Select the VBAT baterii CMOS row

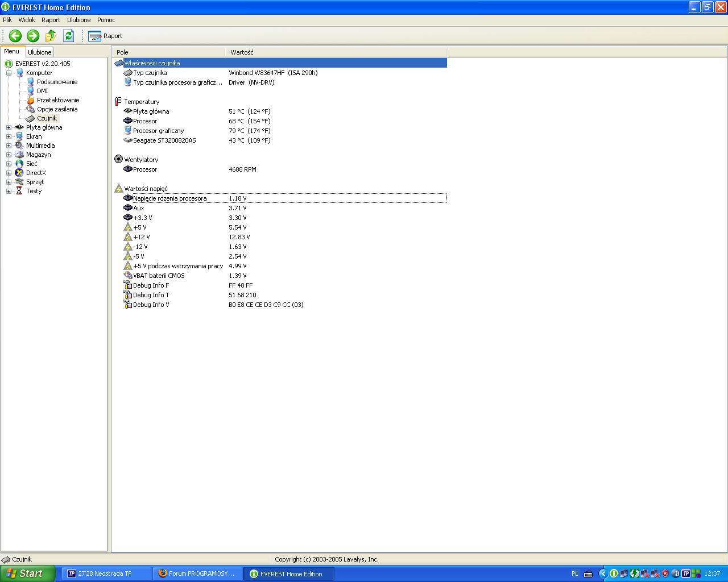pos(280,276)
